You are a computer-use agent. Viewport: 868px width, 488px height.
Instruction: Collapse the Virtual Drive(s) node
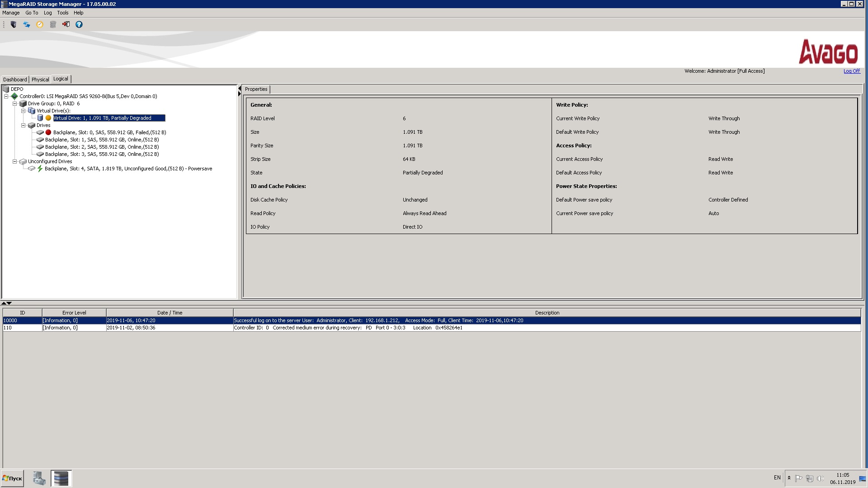tap(24, 111)
